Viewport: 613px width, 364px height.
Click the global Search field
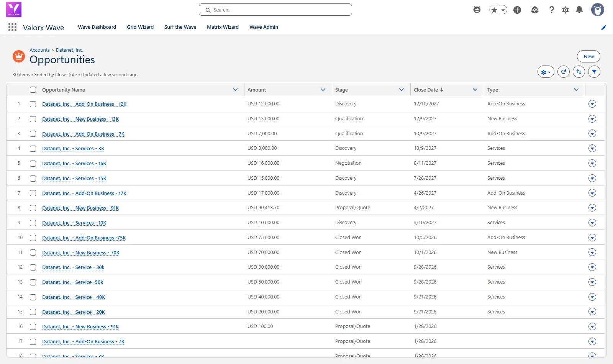(275, 10)
